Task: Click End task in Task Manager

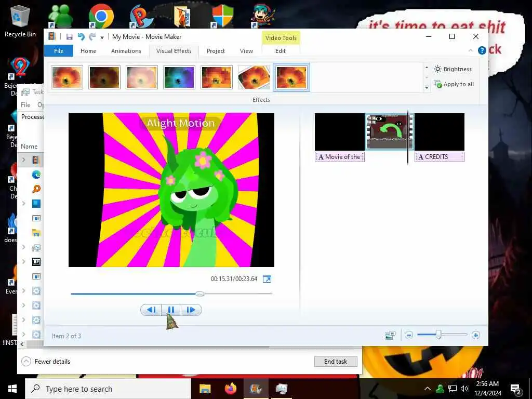Action: click(336, 362)
